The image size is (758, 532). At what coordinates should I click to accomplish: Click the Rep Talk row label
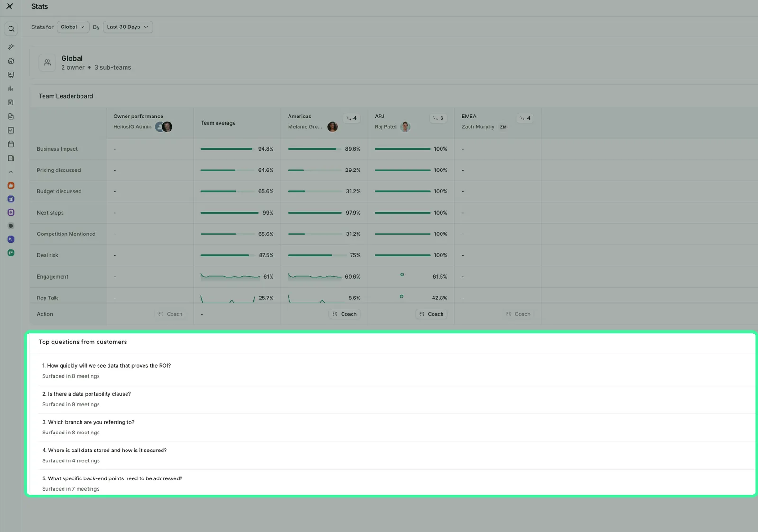(47, 298)
